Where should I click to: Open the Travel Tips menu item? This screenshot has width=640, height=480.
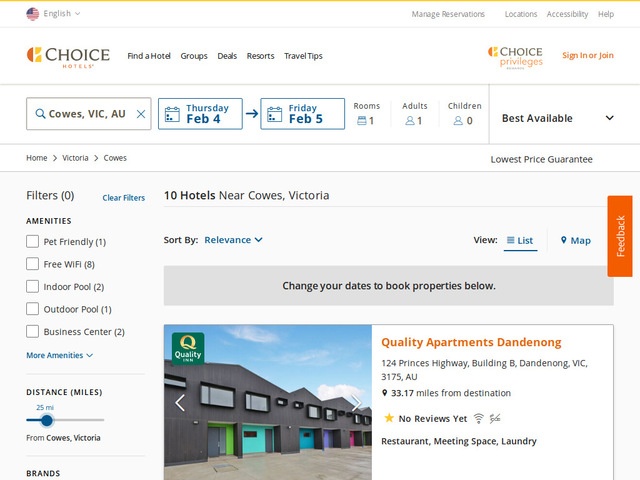(x=303, y=56)
